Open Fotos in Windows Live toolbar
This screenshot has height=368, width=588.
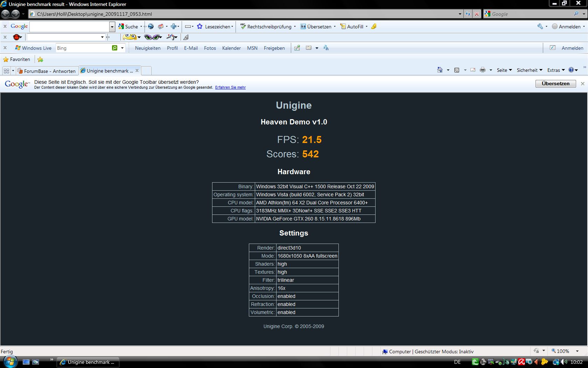click(210, 48)
